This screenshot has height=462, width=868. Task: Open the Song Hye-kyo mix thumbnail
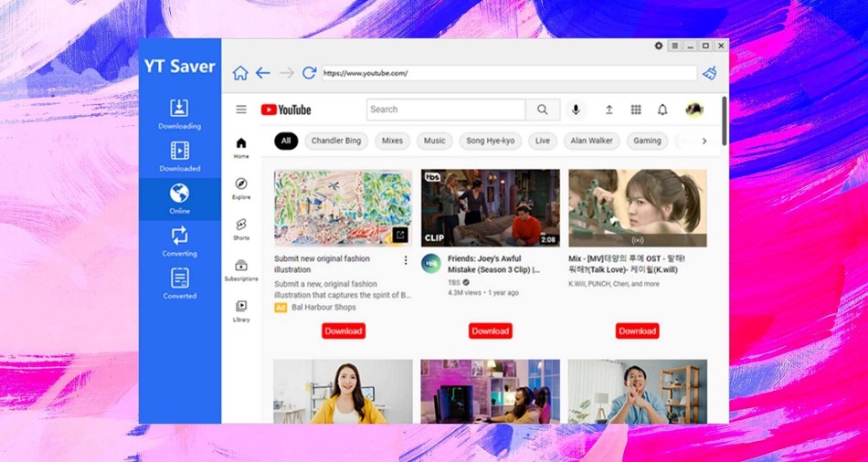638,208
